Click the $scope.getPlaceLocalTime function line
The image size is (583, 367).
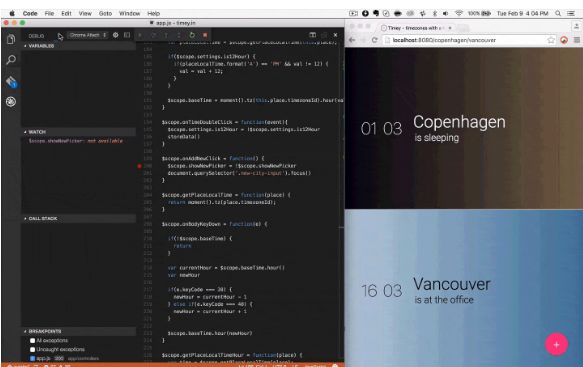click(226, 195)
